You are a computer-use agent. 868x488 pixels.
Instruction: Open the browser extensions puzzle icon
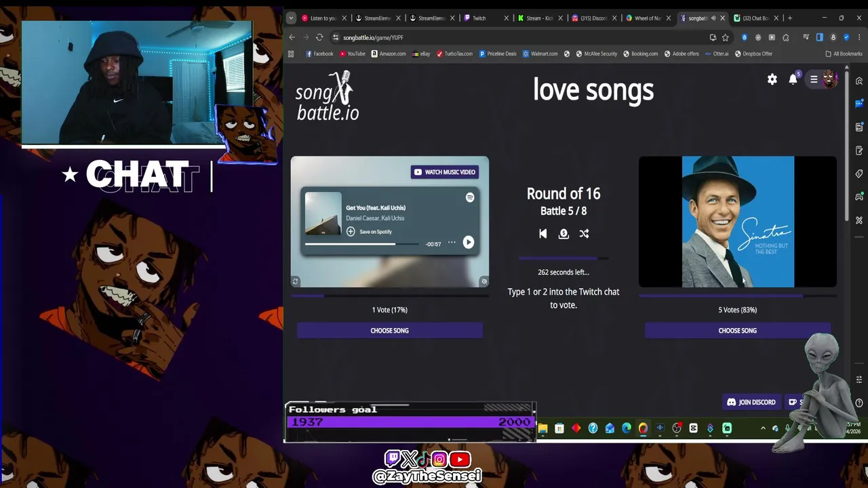pyautogui.click(x=786, y=37)
